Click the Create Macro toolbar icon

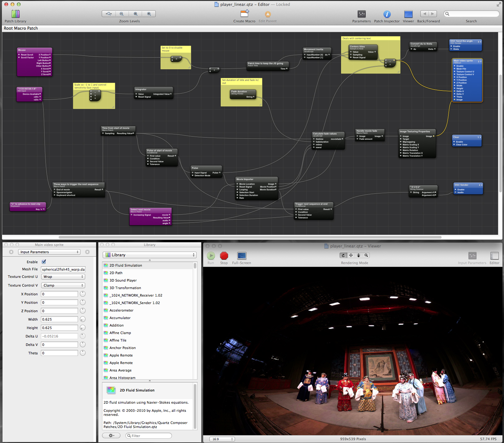[x=244, y=14]
